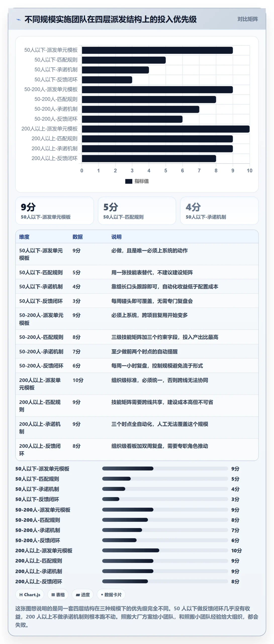Viewport: 274px width, 644px height.
Task: Click 200人以上-匹配规则 label in progress list
Action: (x=39, y=561)
